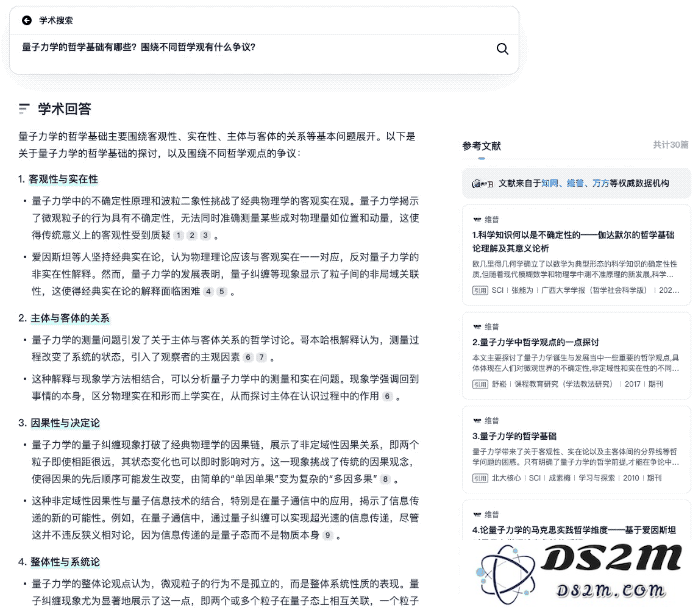Viewport: 699px width, 608px height.
Task: Click heading 2. 主体与客体的关系
Action: (64, 318)
